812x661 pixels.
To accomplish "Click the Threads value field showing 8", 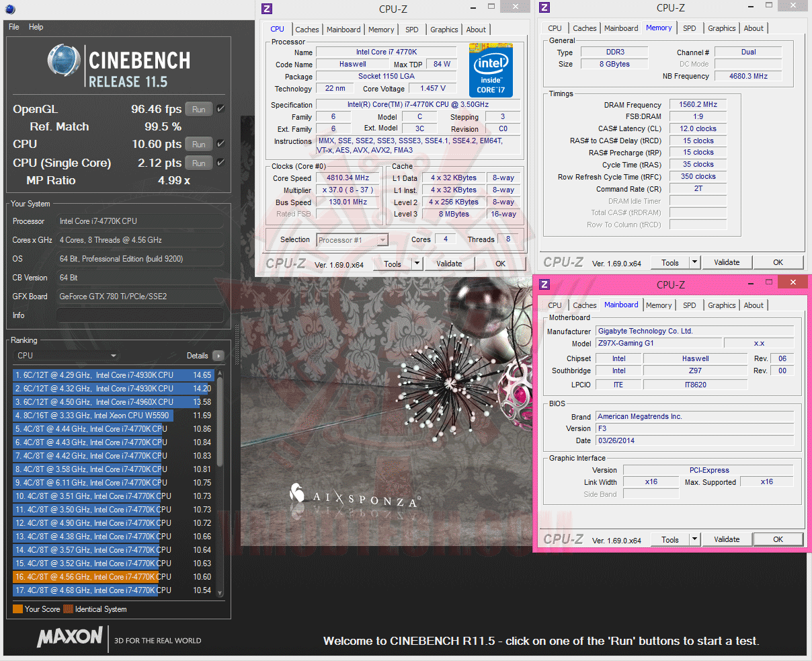I will pyautogui.click(x=508, y=239).
